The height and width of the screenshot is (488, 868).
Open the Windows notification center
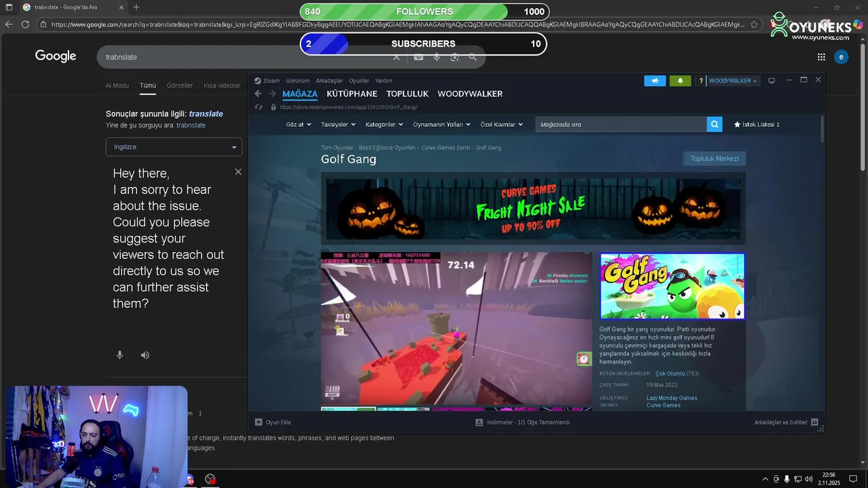coord(853,479)
